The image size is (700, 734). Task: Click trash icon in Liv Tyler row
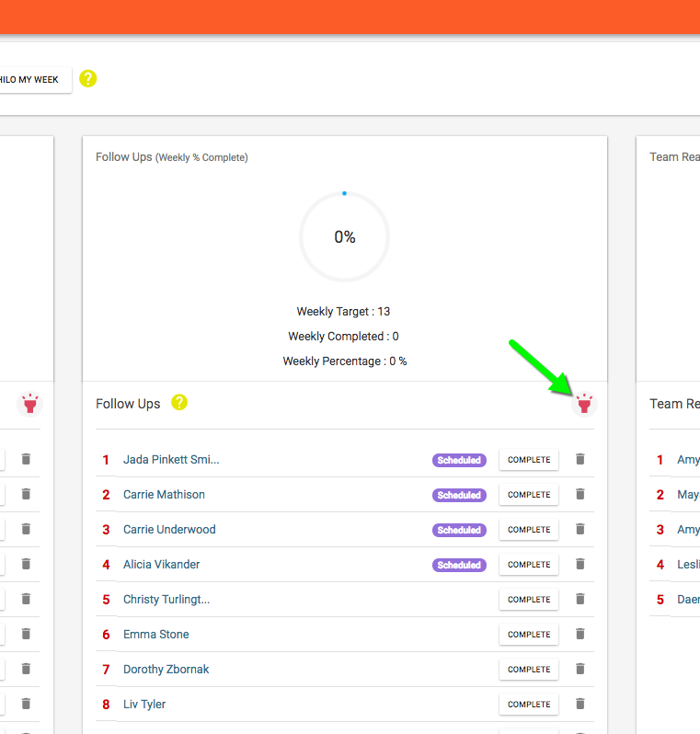click(x=580, y=704)
